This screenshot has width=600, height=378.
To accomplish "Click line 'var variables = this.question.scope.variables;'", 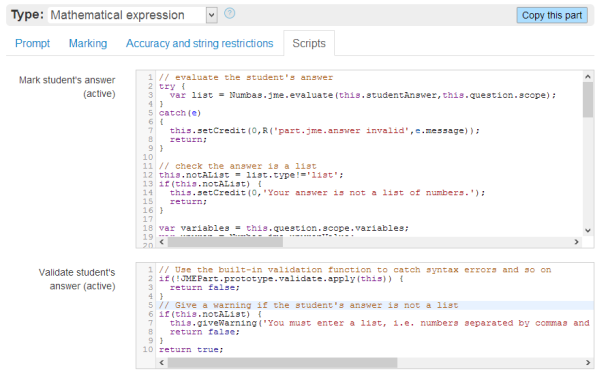I will point(284,228).
